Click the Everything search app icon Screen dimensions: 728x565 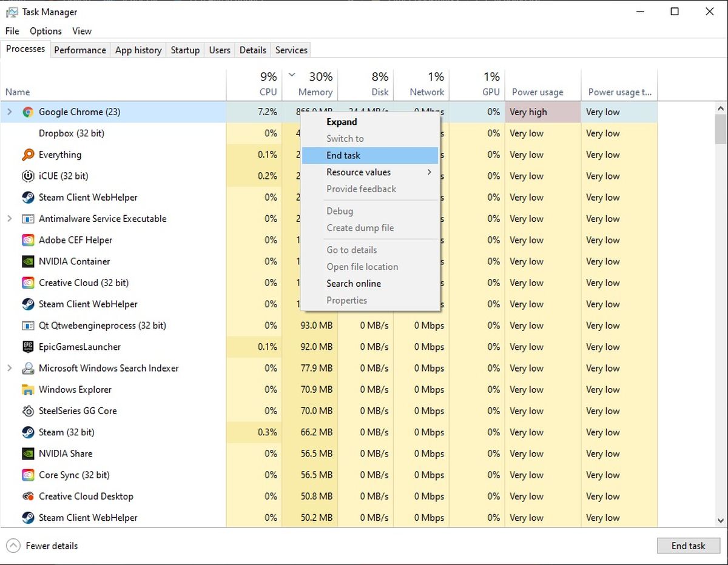coord(28,155)
